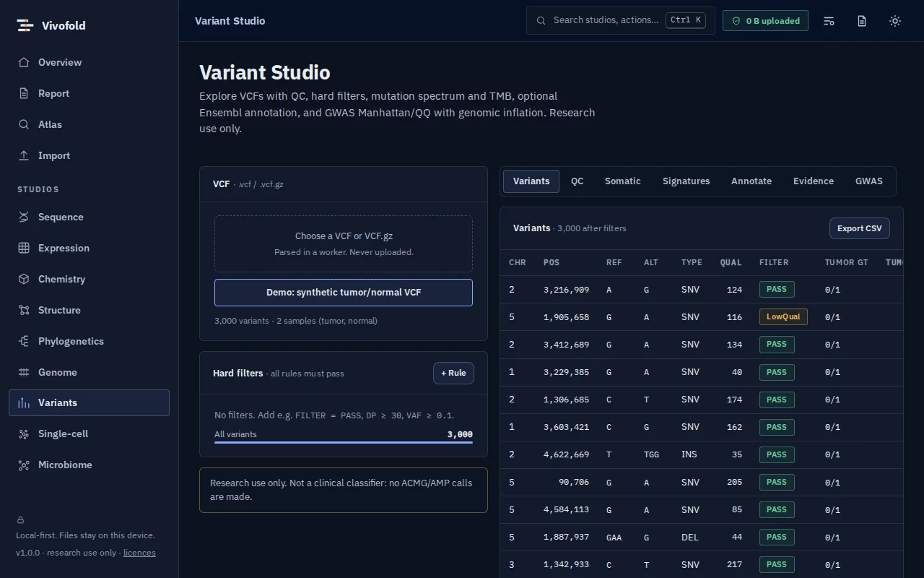This screenshot has height=578, width=924.
Task: Click the Phylogenetics tree icon
Action: tap(24, 341)
